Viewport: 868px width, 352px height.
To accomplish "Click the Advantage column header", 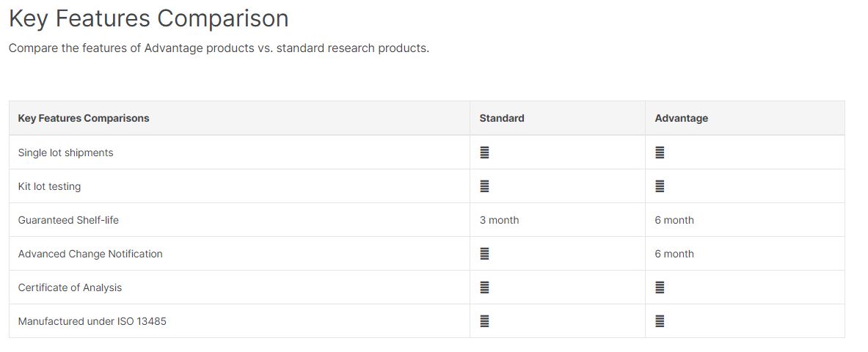I will tap(681, 118).
